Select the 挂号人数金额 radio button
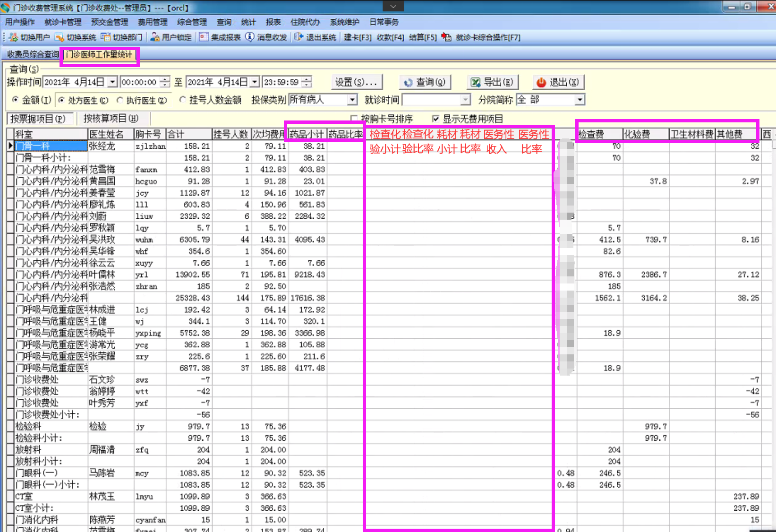The width and height of the screenshot is (776, 532). 182,100
